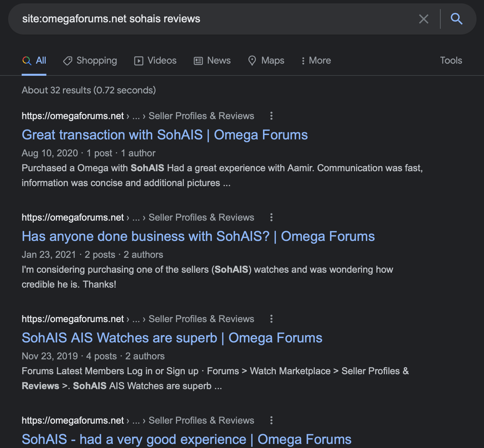Screen dimensions: 484x448
Task: Click the omegaforums.net URL above the third result
Action: tap(73, 319)
